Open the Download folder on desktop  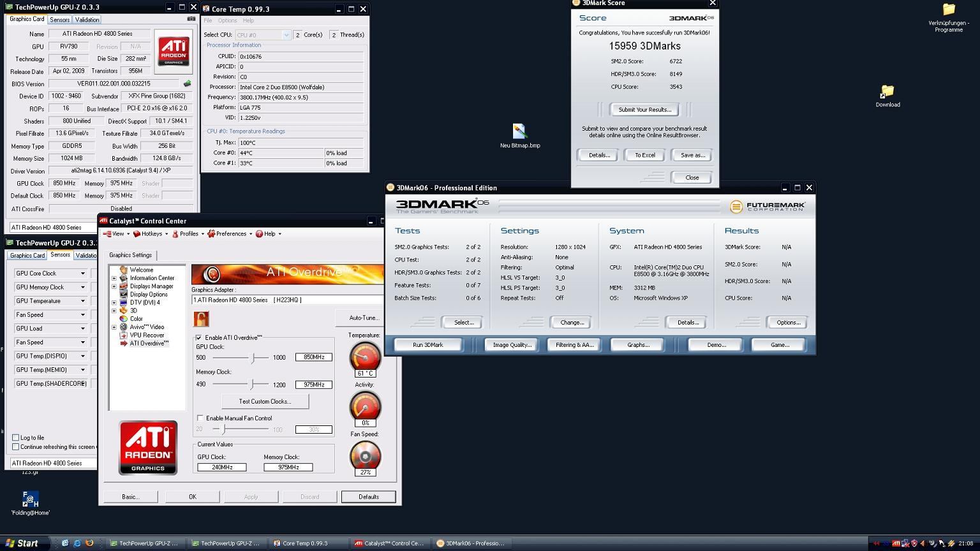(887, 96)
